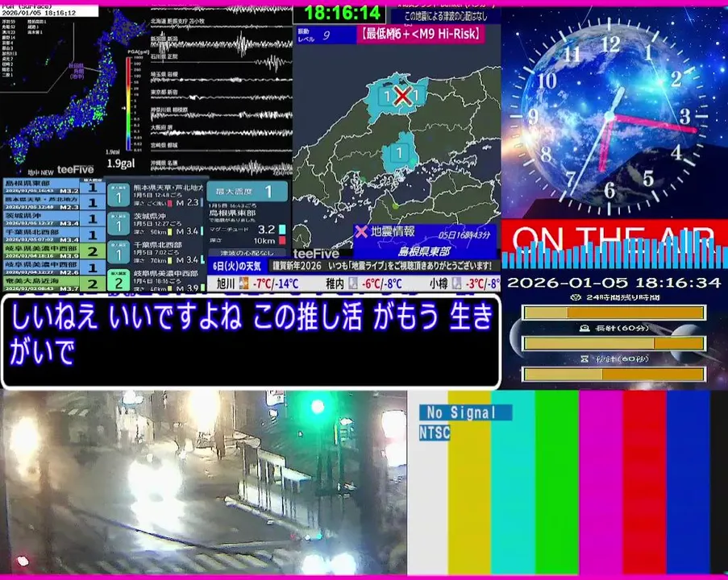Click the icon beside 24時間残り時間
The image size is (728, 580).
(576, 297)
